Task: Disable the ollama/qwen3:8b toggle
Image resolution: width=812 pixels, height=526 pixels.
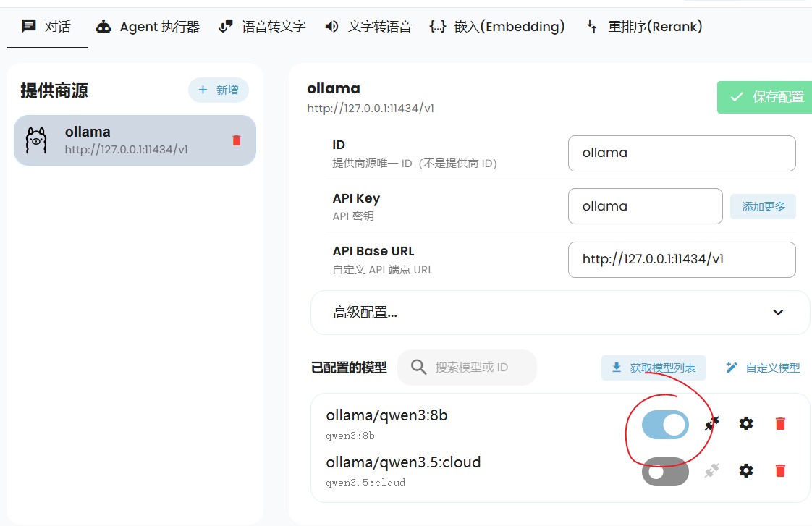Action: (x=665, y=425)
